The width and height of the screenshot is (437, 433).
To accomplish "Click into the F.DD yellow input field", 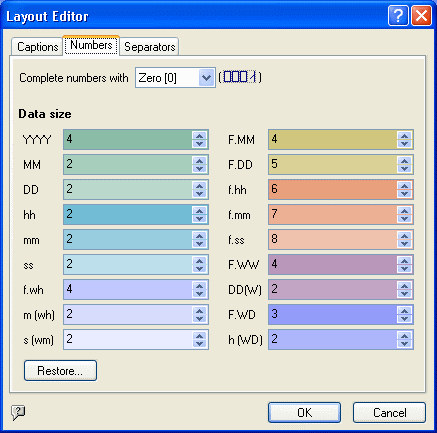I will click(333, 164).
